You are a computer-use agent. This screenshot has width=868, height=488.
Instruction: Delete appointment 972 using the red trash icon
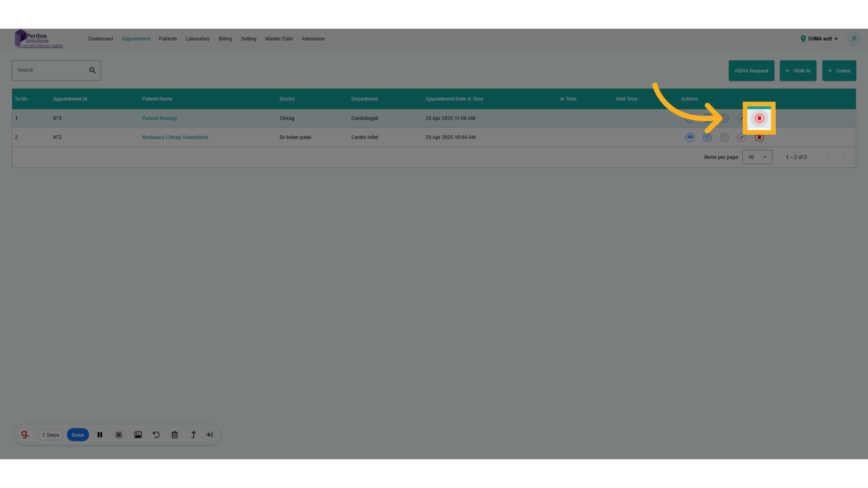pyautogui.click(x=759, y=137)
